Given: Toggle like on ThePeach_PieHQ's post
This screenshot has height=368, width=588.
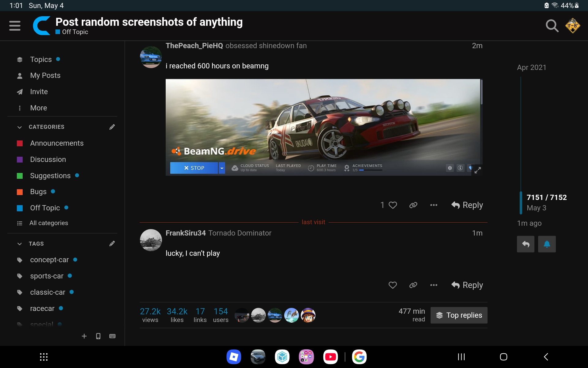Looking at the screenshot, I should tap(392, 205).
